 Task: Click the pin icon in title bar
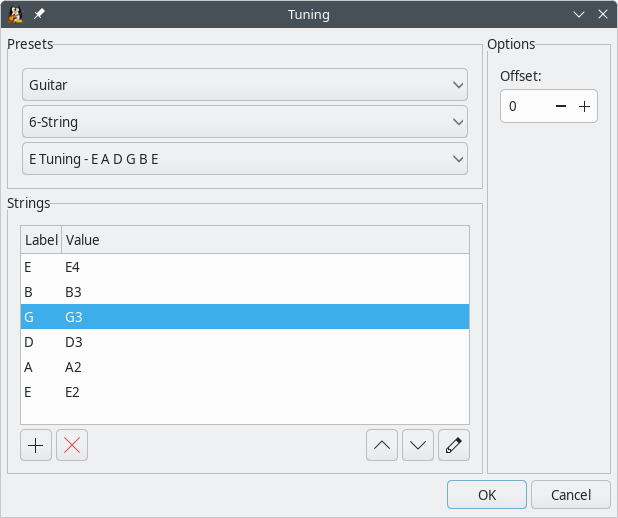39,15
